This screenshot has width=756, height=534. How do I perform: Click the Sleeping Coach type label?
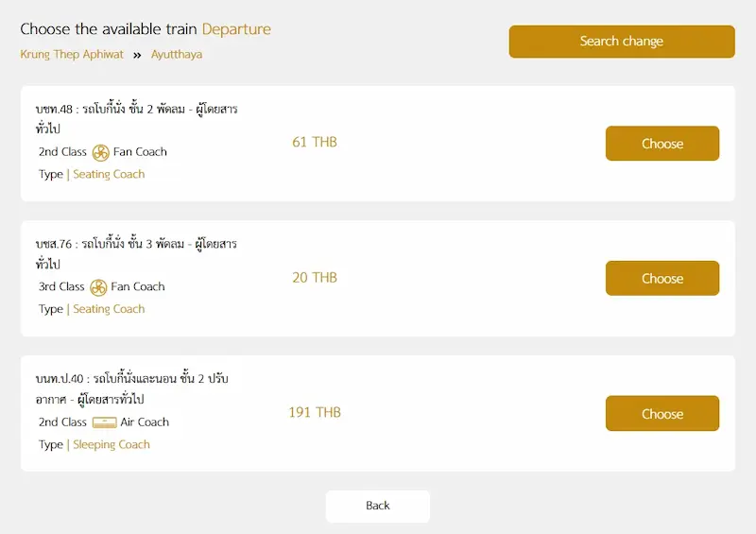[x=112, y=444]
